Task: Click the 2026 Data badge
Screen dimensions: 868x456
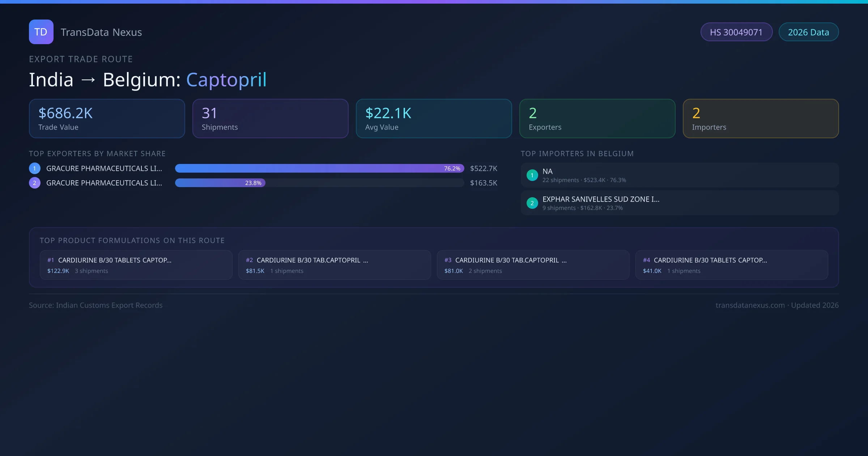Action: pos(808,32)
